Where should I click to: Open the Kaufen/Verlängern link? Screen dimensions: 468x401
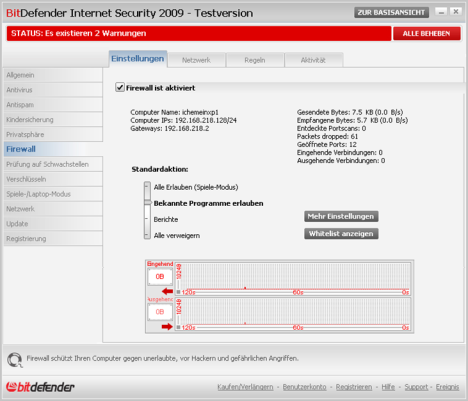coord(245,387)
